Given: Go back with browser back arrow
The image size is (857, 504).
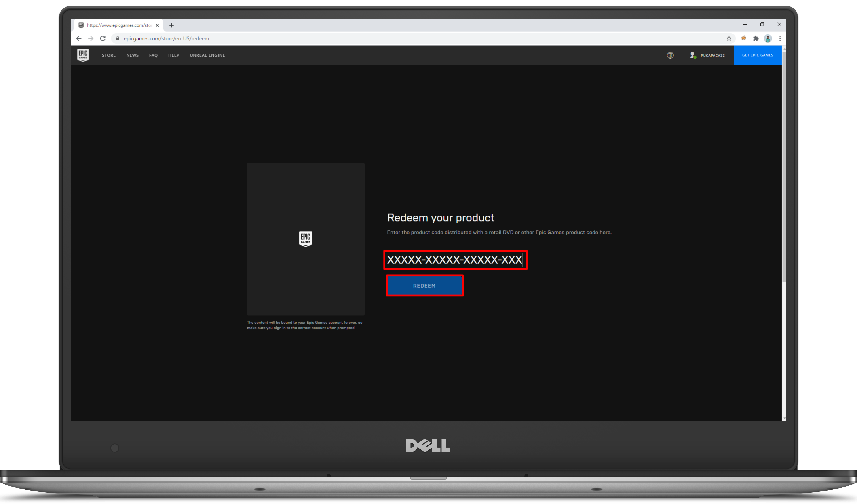Looking at the screenshot, I should click(79, 38).
